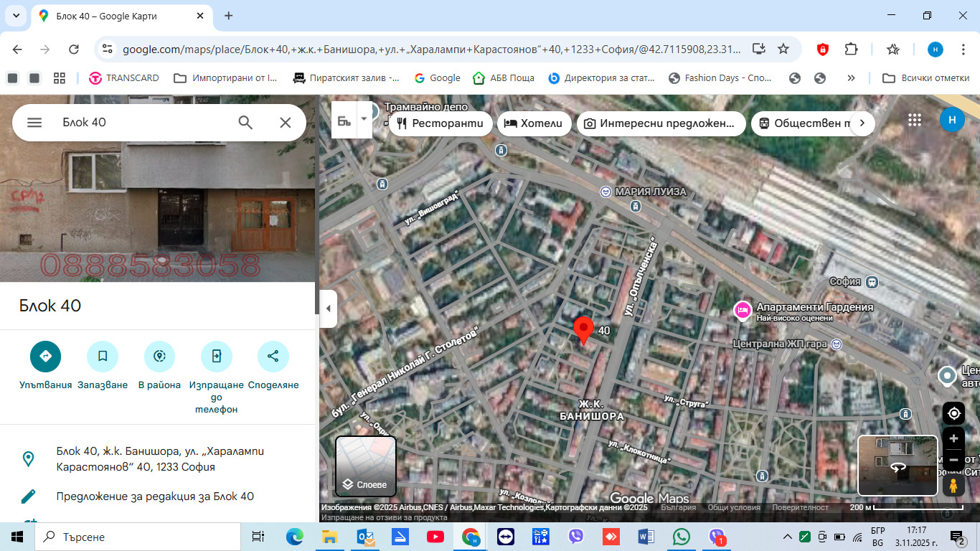Center map on my location
The width and height of the screenshot is (980, 551).
[953, 413]
